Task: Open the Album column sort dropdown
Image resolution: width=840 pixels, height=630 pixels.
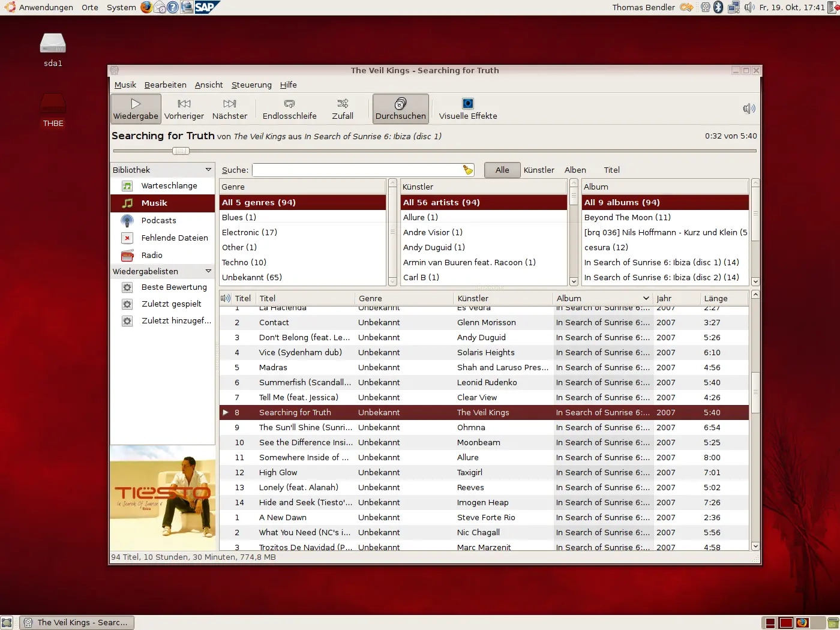Action: coord(646,298)
